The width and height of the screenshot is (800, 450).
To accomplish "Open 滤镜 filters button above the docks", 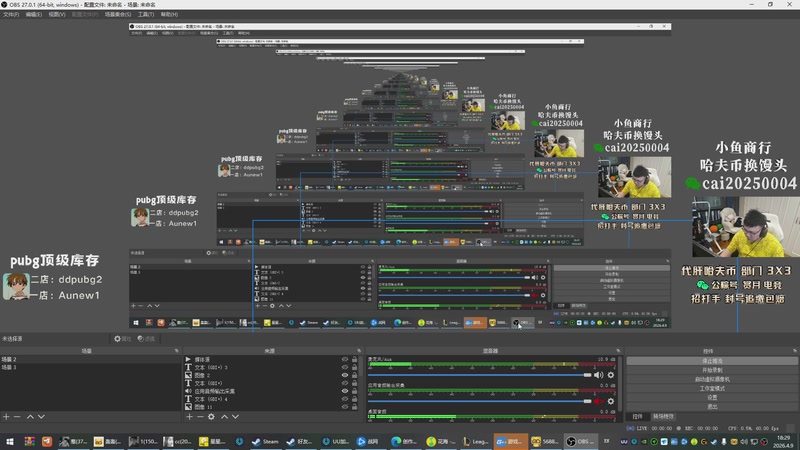I will click(x=146, y=339).
